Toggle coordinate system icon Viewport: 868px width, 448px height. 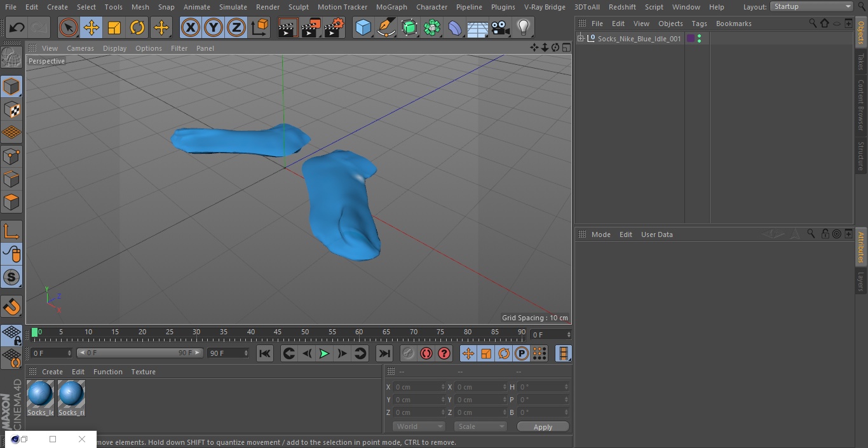260,27
